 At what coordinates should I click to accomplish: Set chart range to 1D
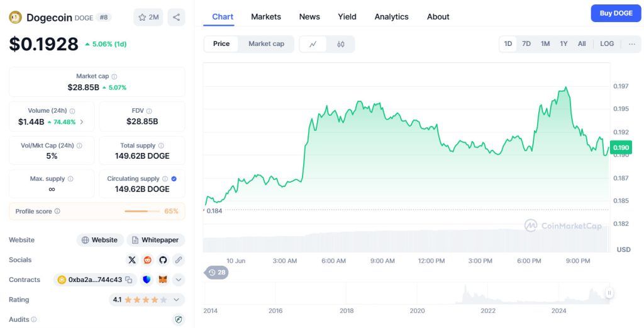click(508, 43)
